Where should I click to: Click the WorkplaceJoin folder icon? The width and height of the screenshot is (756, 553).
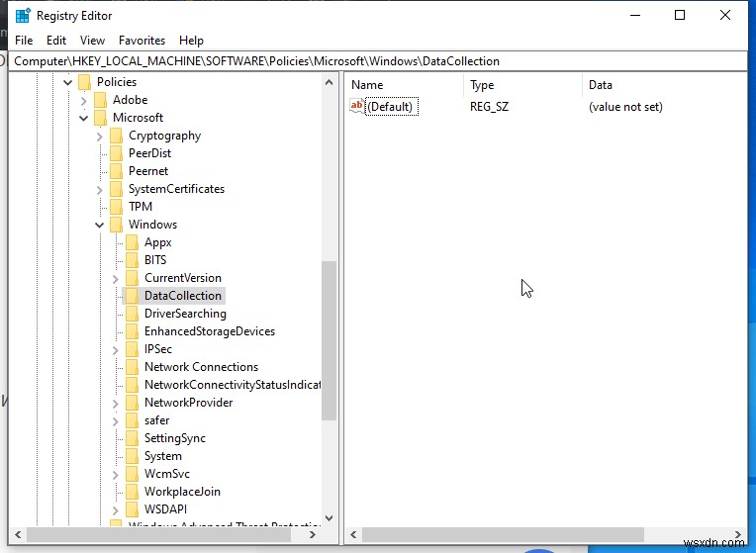133,492
